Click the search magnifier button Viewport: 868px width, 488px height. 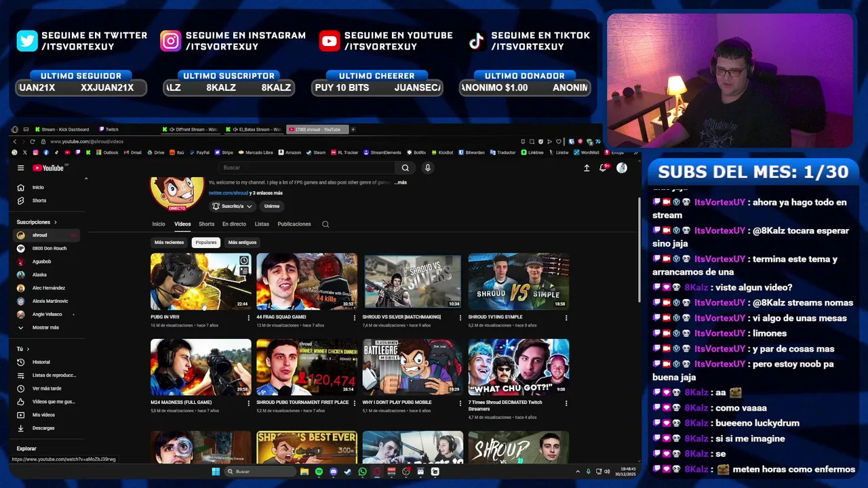pyautogui.click(x=405, y=167)
